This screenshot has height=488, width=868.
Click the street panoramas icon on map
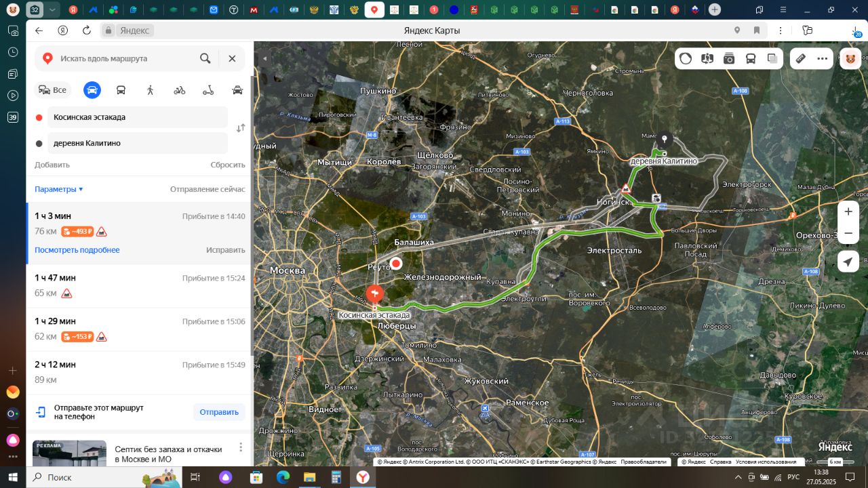pyautogui.click(x=707, y=58)
